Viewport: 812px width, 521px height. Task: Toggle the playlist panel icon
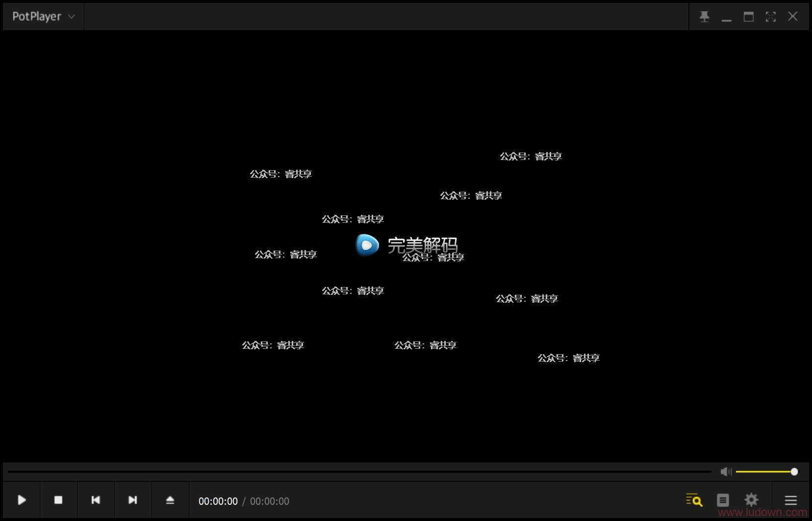(x=723, y=500)
